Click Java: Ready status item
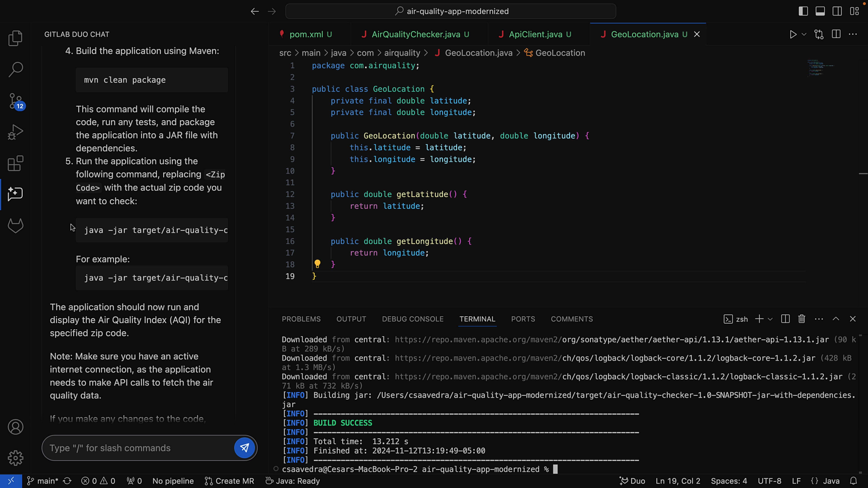The image size is (868, 488). click(292, 481)
